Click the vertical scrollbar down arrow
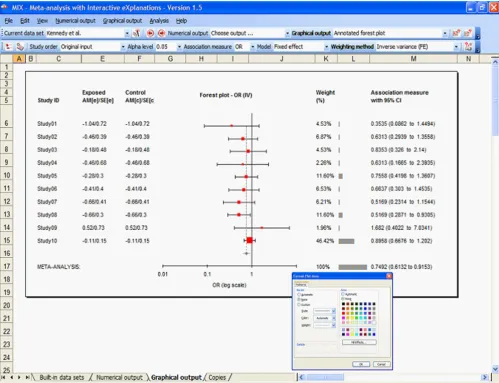 click(495, 369)
